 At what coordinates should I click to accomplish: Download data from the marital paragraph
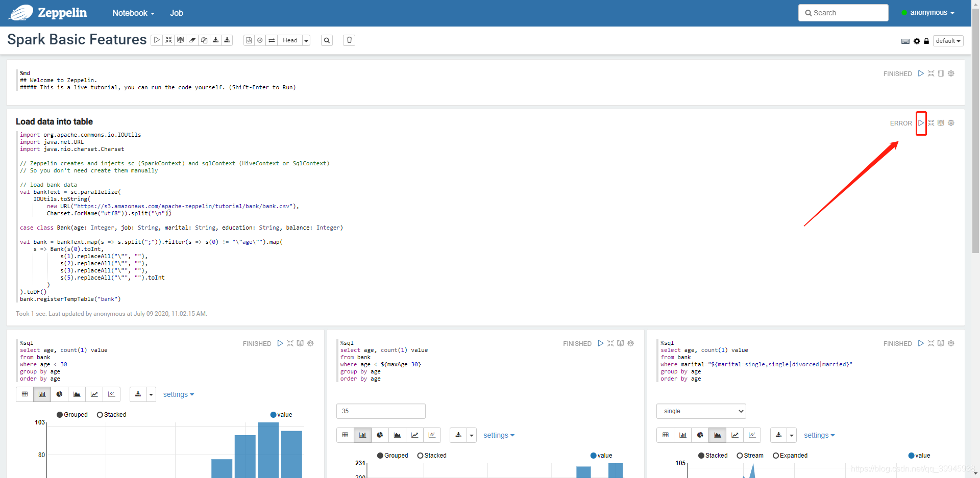pos(778,435)
